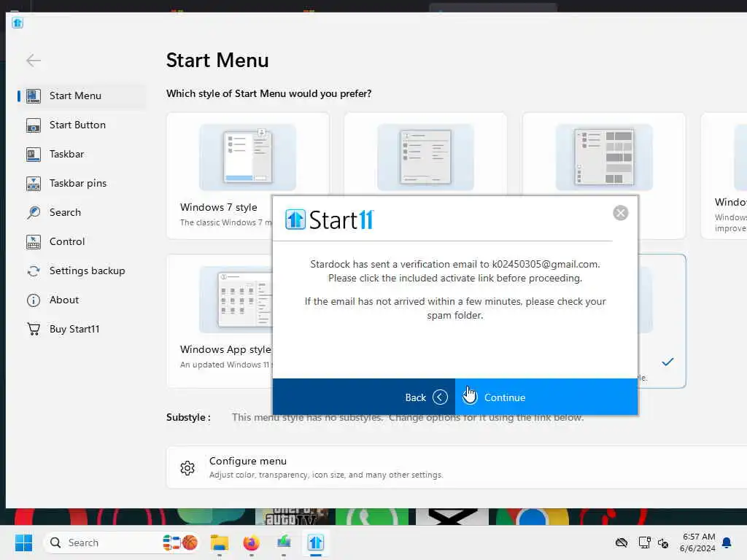
Task: Open Taskbar pins section
Action: [81, 183]
